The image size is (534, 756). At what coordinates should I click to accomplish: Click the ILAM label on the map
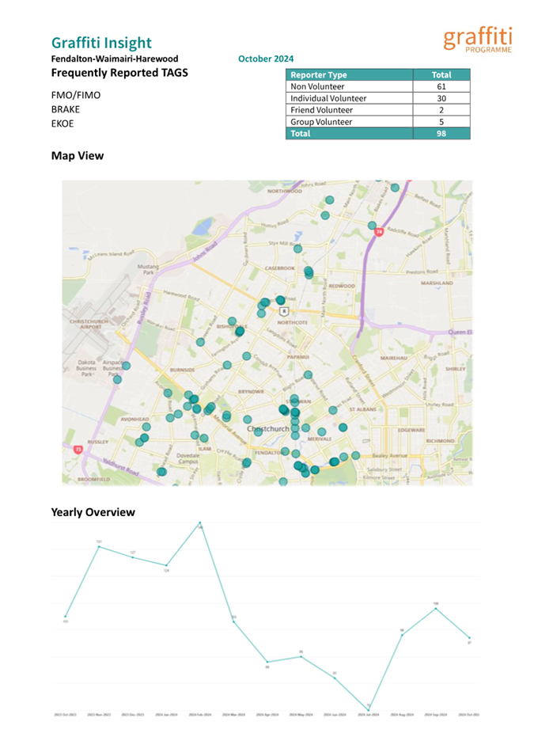click(205, 449)
